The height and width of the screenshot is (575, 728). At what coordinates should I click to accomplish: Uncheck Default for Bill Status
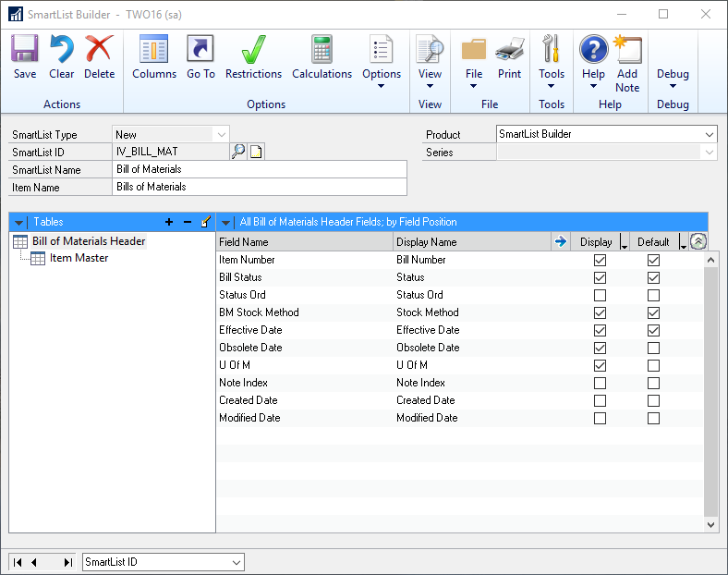click(653, 277)
